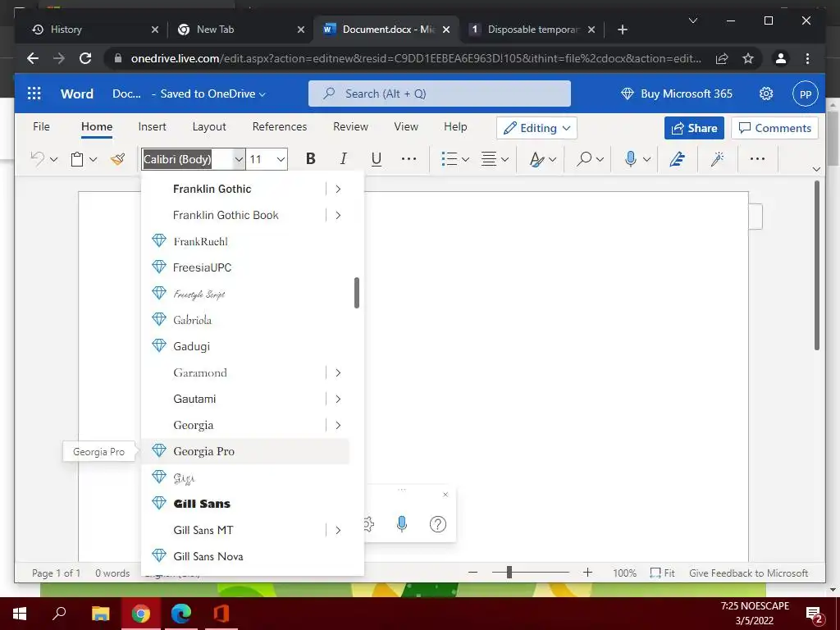Click the Fit zoom button

(x=662, y=573)
